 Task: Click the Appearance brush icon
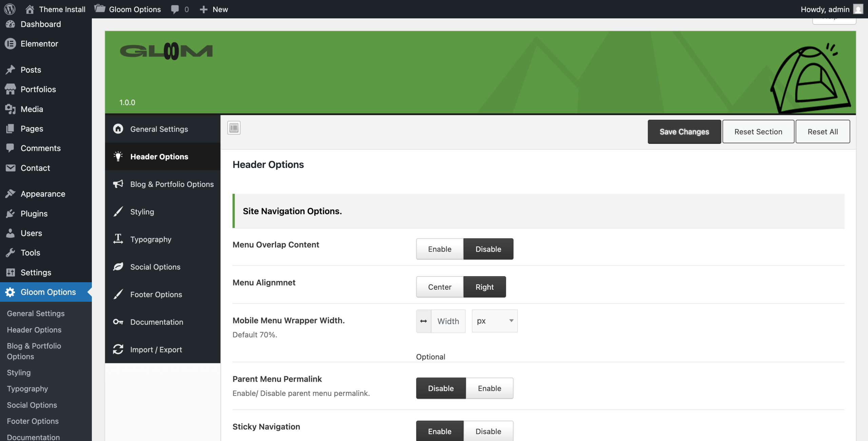(x=11, y=194)
